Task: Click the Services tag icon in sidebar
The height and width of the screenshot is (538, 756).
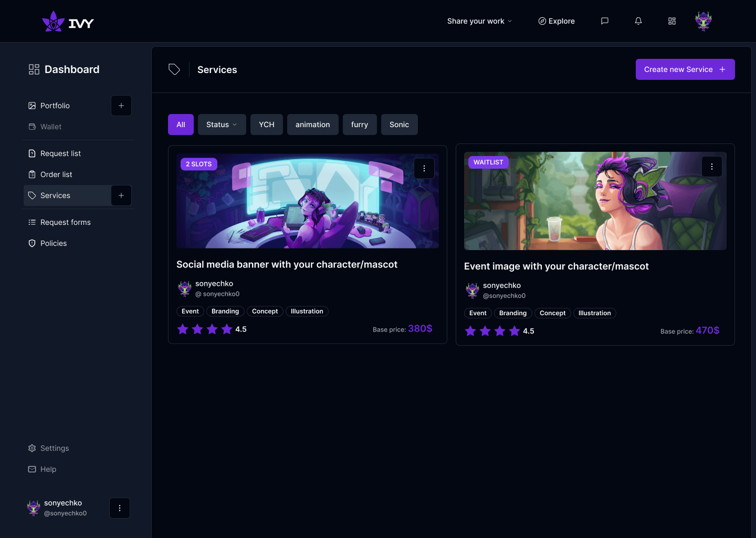Action: point(32,195)
